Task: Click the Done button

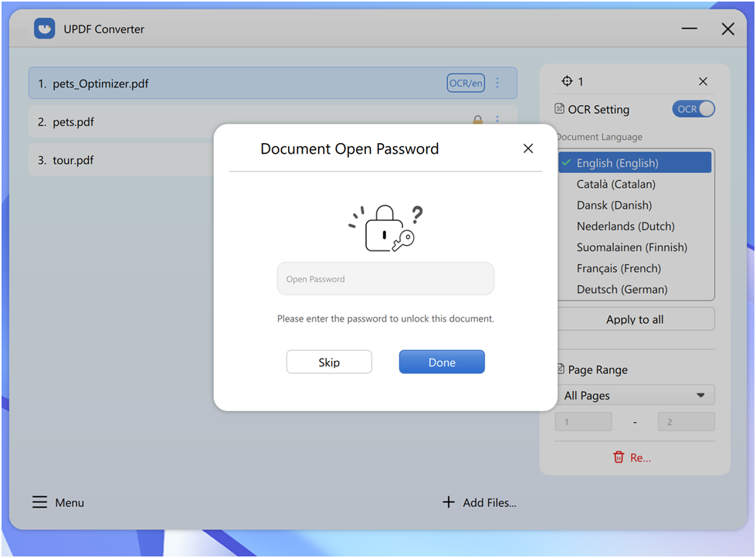Action: coord(442,362)
